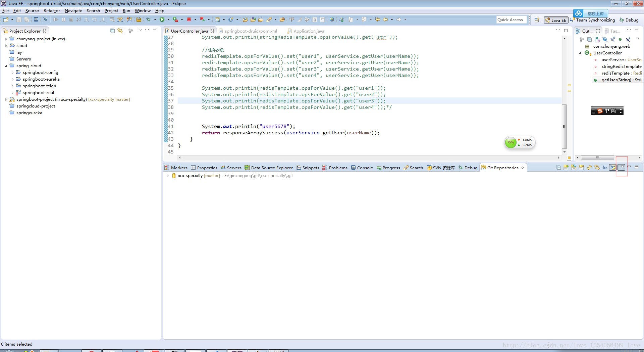Collapse the spring-cloud folder
Viewport: 644px width, 352px height.
pyautogui.click(x=6, y=66)
